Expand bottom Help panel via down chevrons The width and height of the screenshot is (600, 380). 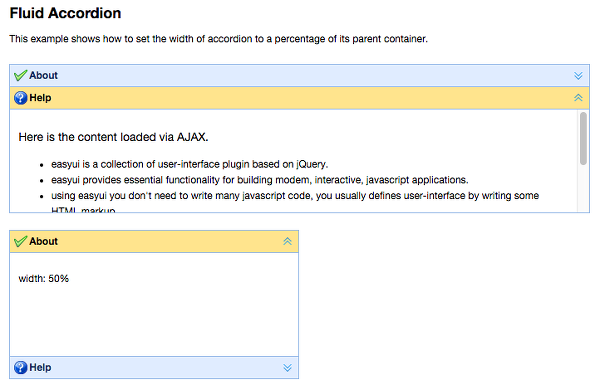pos(287,367)
